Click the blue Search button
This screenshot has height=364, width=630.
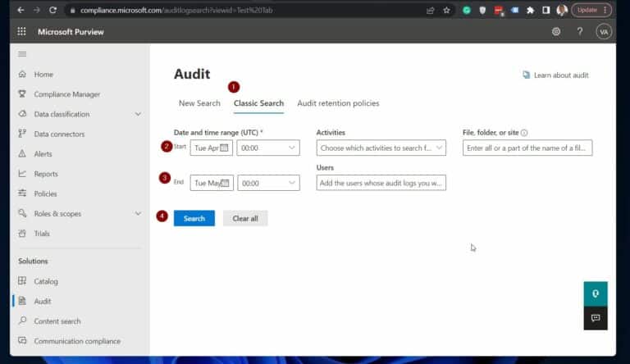[x=194, y=218]
